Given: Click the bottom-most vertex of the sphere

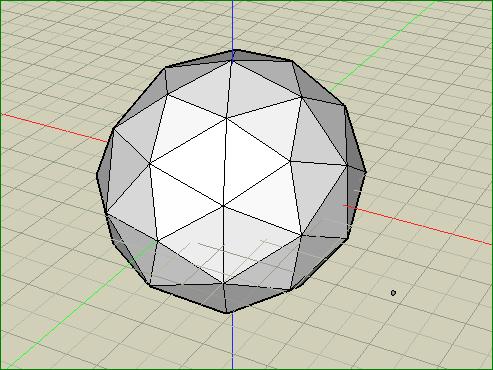Looking at the screenshot, I should 227,312.
